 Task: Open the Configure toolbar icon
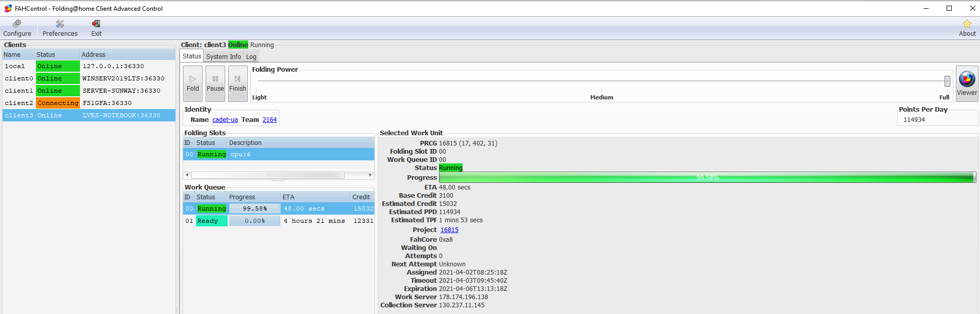[x=17, y=24]
